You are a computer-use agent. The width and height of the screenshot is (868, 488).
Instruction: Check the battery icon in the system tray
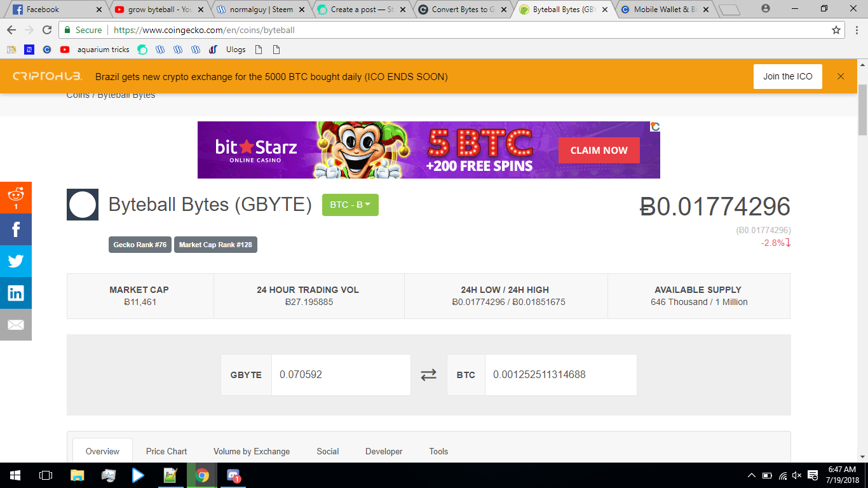tap(767, 475)
